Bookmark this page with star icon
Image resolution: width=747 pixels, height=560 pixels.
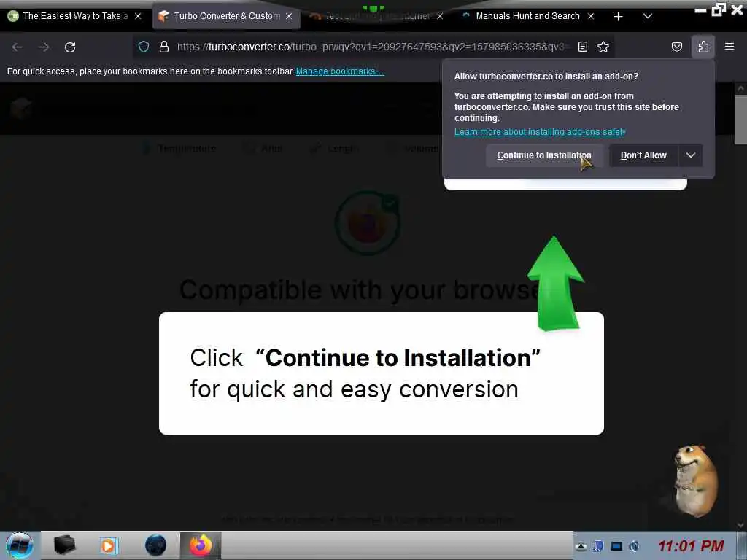click(603, 47)
